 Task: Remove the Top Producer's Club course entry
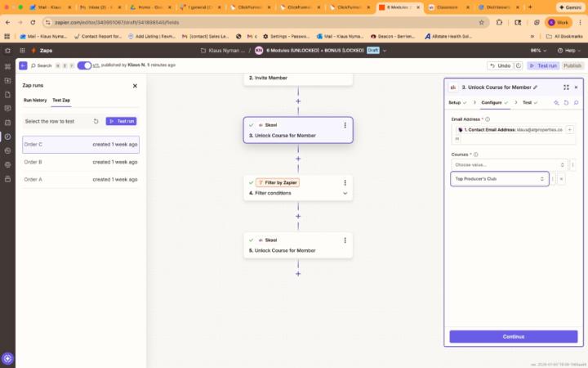(x=561, y=178)
